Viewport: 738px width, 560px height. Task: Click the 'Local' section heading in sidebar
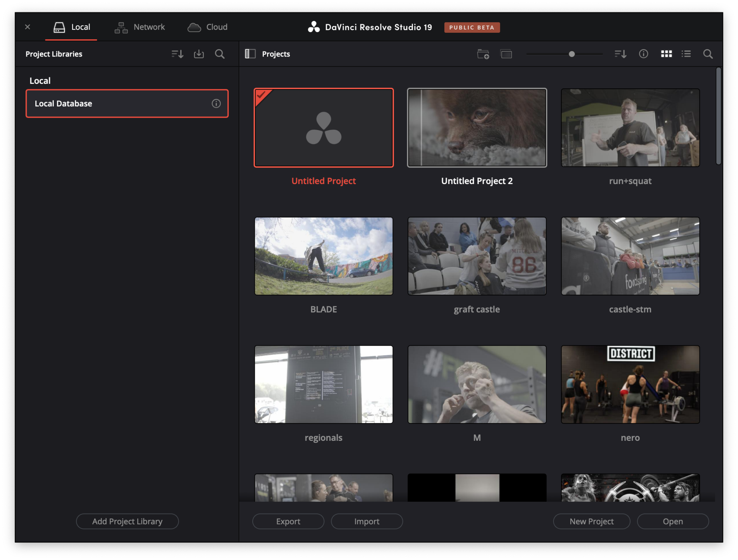(40, 81)
